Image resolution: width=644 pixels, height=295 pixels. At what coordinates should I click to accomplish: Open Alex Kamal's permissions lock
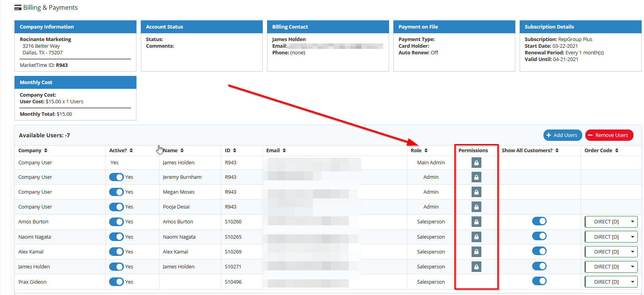pyautogui.click(x=476, y=252)
